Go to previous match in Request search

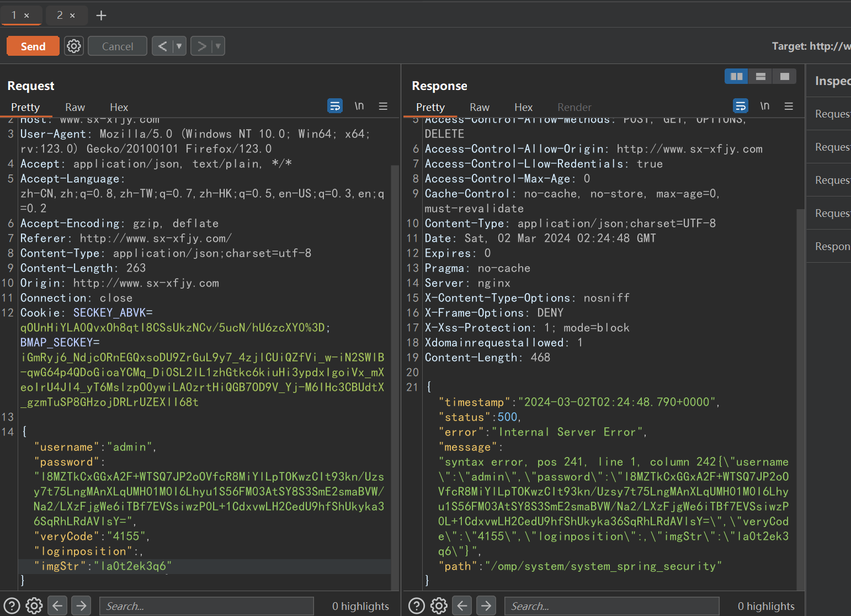point(57,606)
